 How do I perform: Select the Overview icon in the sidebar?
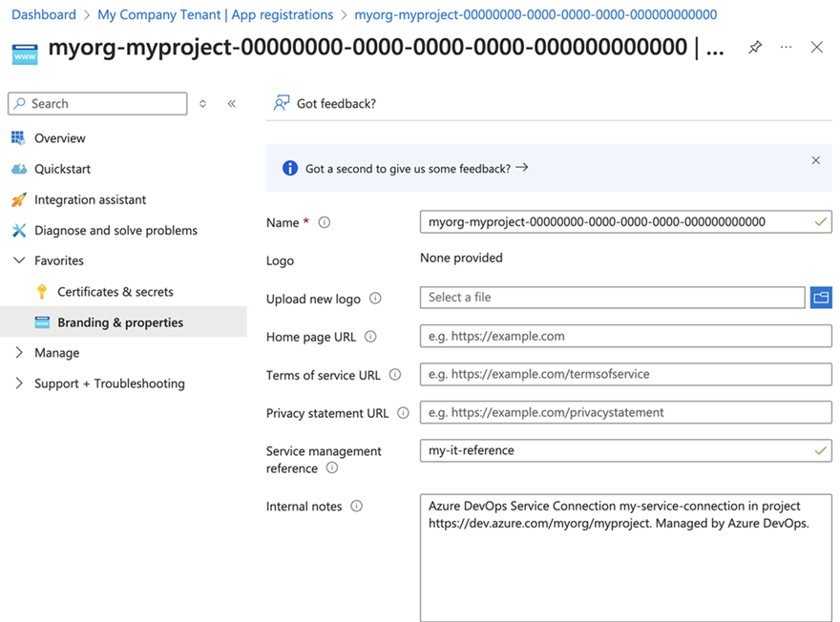click(x=19, y=138)
